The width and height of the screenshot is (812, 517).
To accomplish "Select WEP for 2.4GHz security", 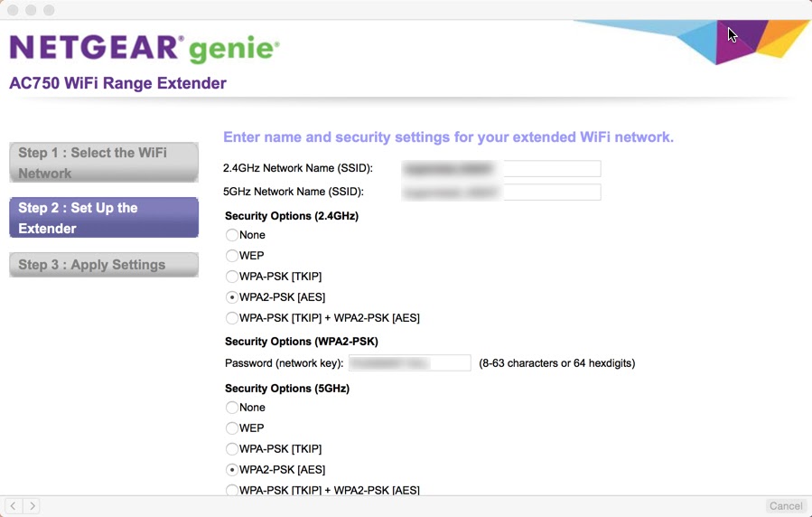I will 231,256.
